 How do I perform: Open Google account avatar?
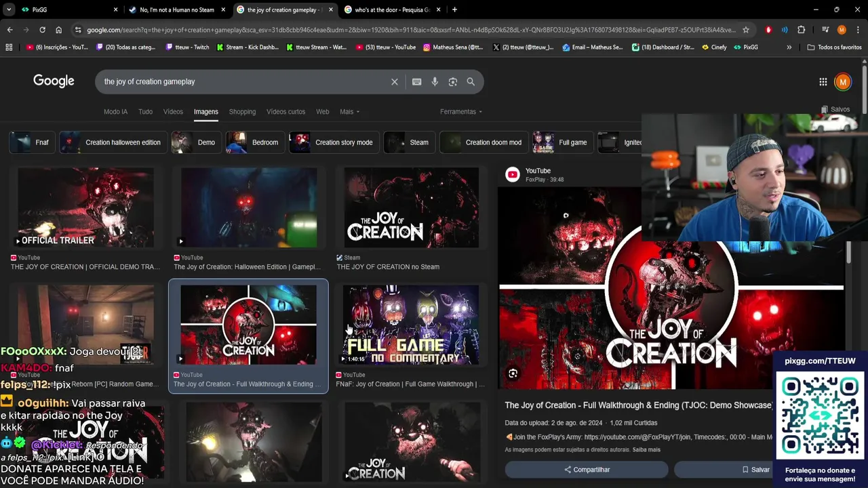[x=843, y=82]
